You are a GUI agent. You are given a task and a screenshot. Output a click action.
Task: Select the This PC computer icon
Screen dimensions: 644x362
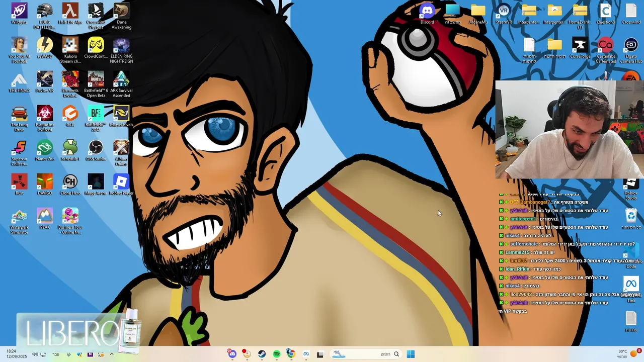(x=453, y=14)
